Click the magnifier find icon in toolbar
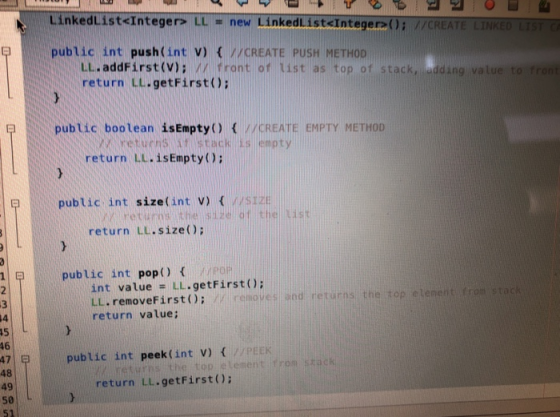560x417 pixels. coord(216,3)
